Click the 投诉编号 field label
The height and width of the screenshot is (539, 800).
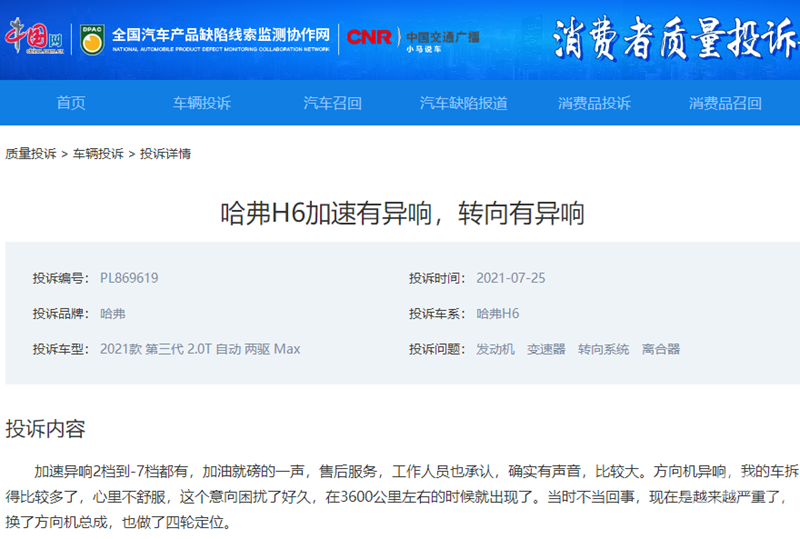pyautogui.click(x=61, y=278)
